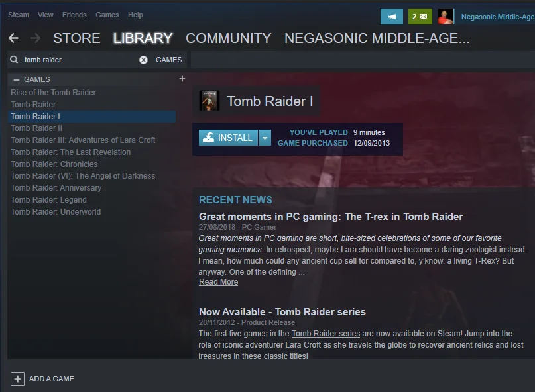The height and width of the screenshot is (392, 535).
Task: Click the back navigation arrow
Action: (14, 38)
